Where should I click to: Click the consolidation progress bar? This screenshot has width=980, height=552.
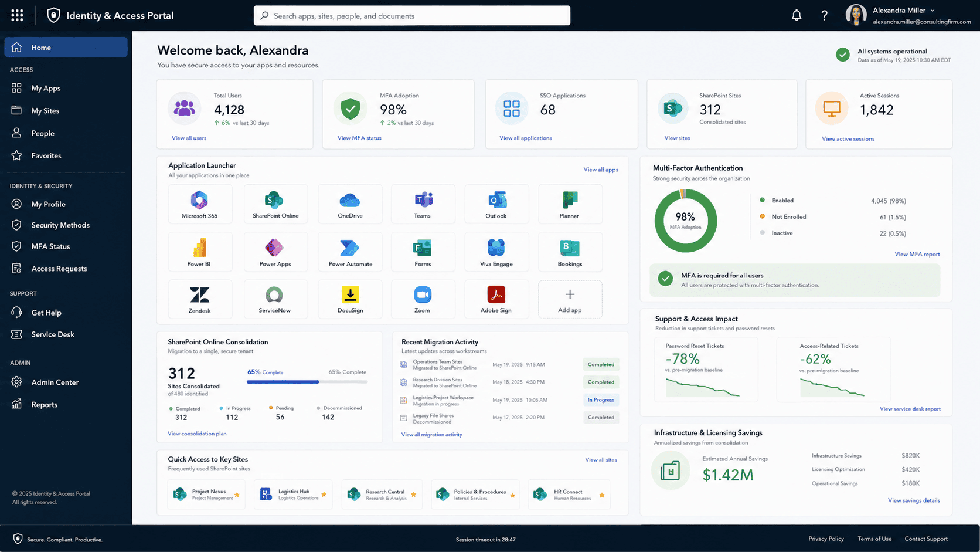(x=307, y=382)
